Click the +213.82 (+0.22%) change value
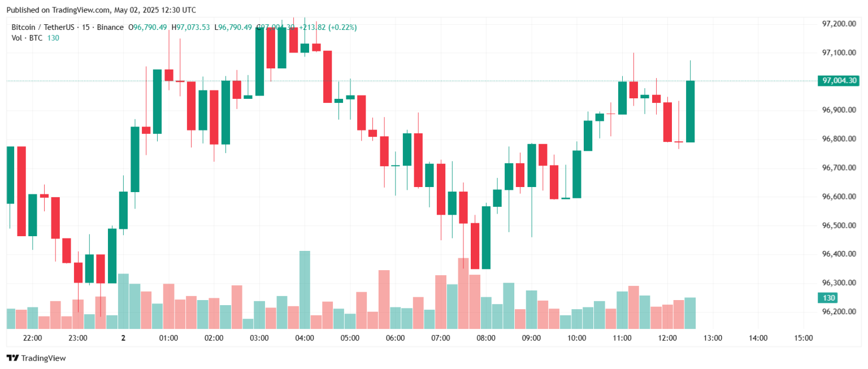Image resolution: width=868 pixels, height=369 pixels. (330, 27)
